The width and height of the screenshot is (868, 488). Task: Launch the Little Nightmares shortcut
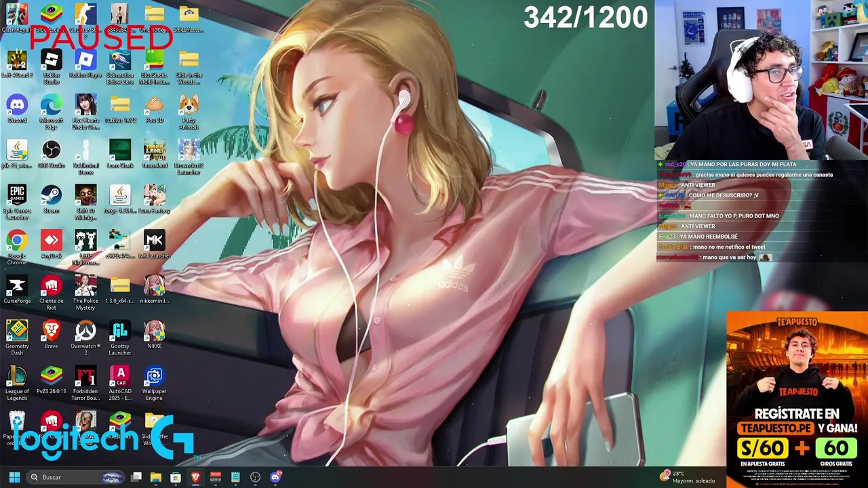point(85,247)
